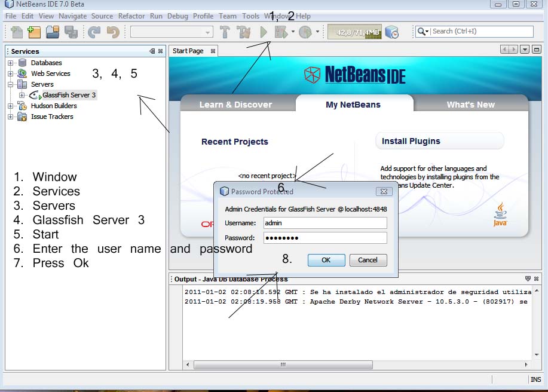Click the Issue Trackers node icon
Viewport: 548px width, 392px height.
coord(22,117)
